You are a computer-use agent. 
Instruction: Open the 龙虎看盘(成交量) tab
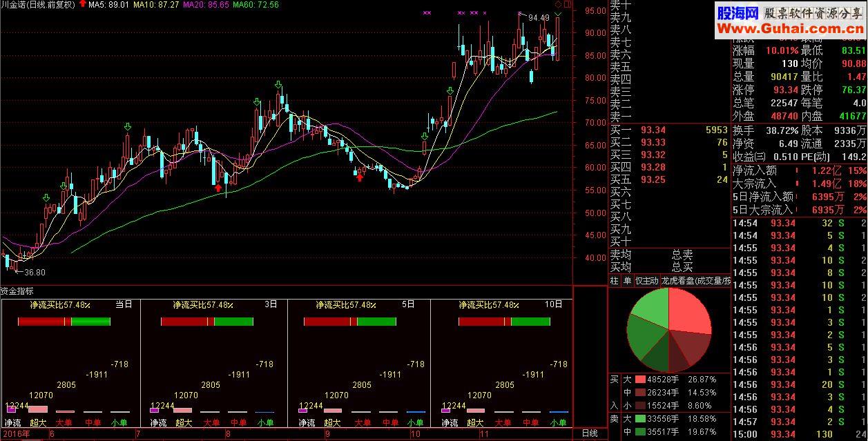695,281
